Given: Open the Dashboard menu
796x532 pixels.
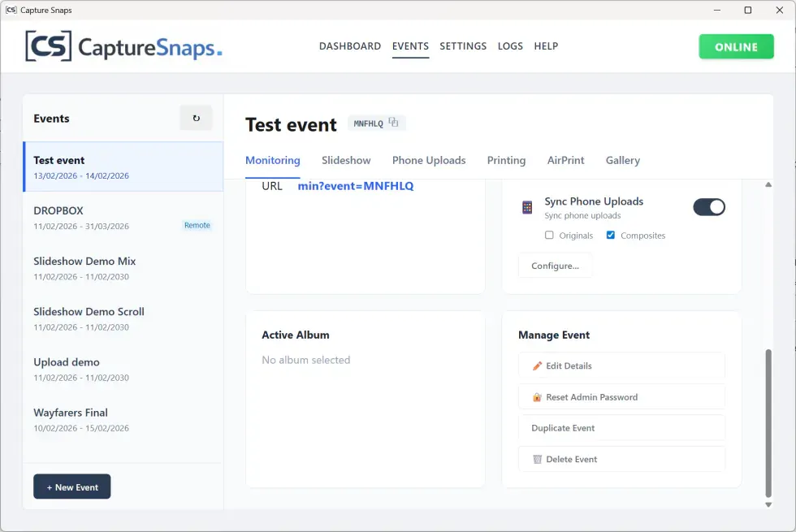Looking at the screenshot, I should coord(350,46).
